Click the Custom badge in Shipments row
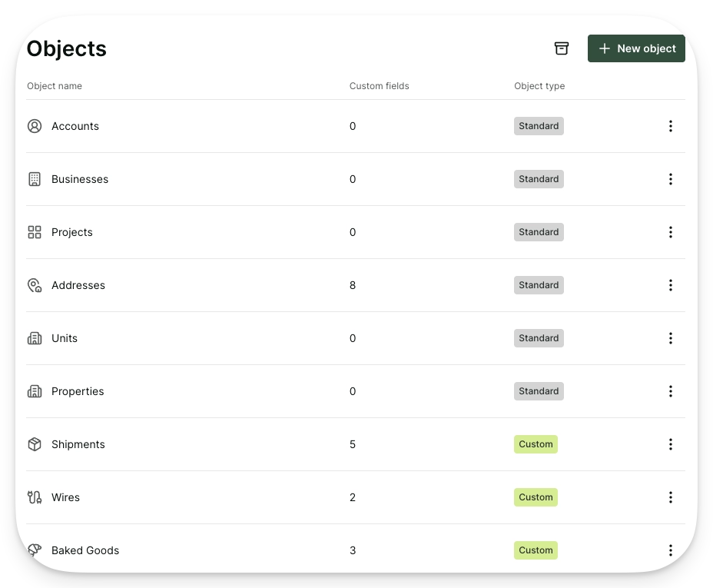 click(x=536, y=444)
